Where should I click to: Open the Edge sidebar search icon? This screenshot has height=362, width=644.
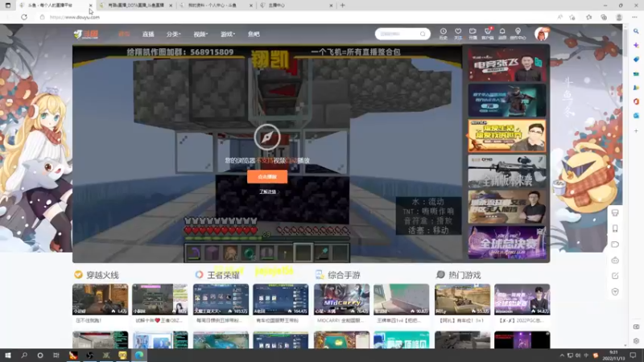pyautogui.click(x=636, y=31)
